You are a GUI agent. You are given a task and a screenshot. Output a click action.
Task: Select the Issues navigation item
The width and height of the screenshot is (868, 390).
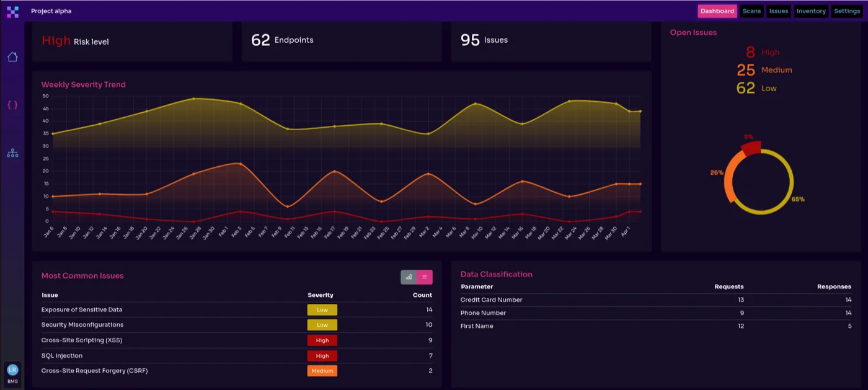click(778, 11)
